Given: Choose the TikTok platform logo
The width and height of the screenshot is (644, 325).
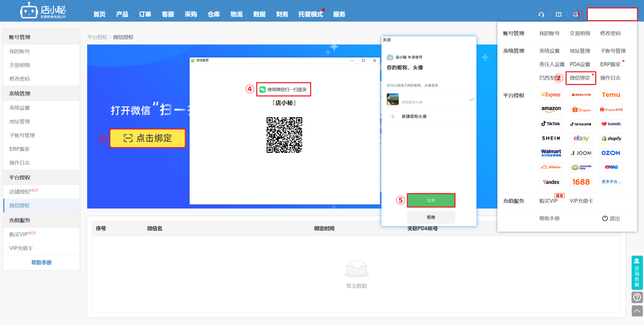Looking at the screenshot, I should 551,124.
